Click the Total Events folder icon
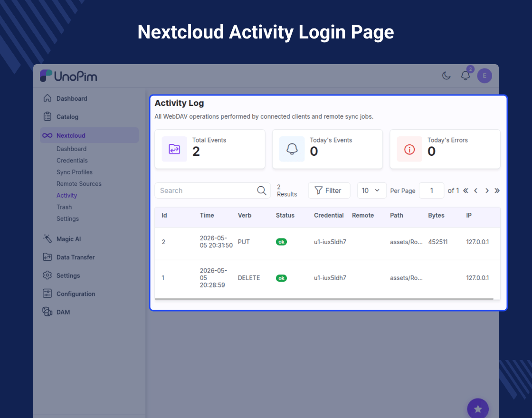532x418 pixels. pyautogui.click(x=174, y=149)
